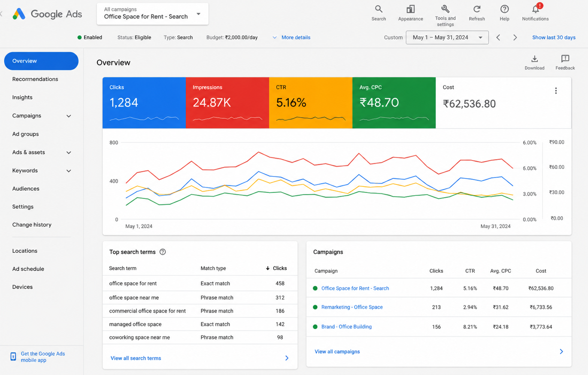
Task: Open Office Space for Rent - Search campaign
Action: tap(355, 288)
